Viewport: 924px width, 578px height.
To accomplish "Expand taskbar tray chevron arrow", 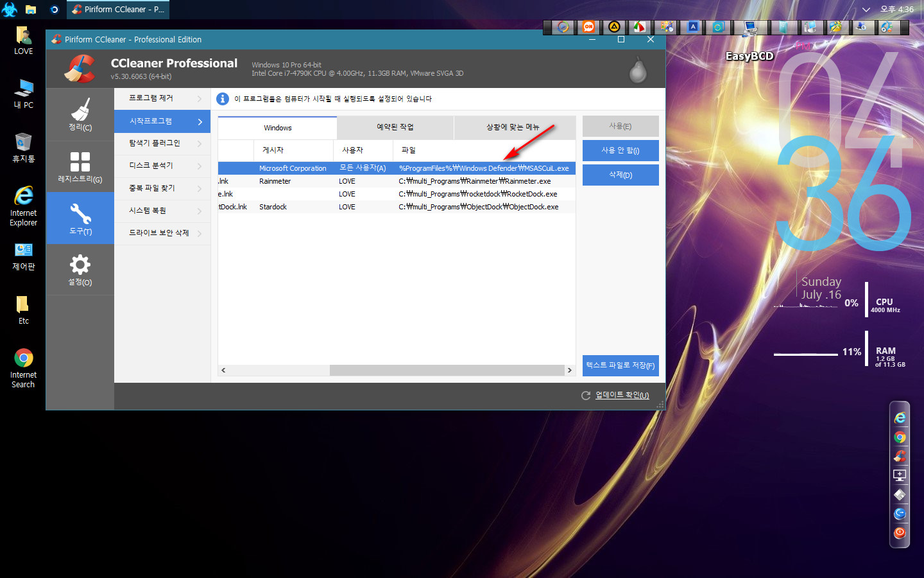I will click(866, 10).
